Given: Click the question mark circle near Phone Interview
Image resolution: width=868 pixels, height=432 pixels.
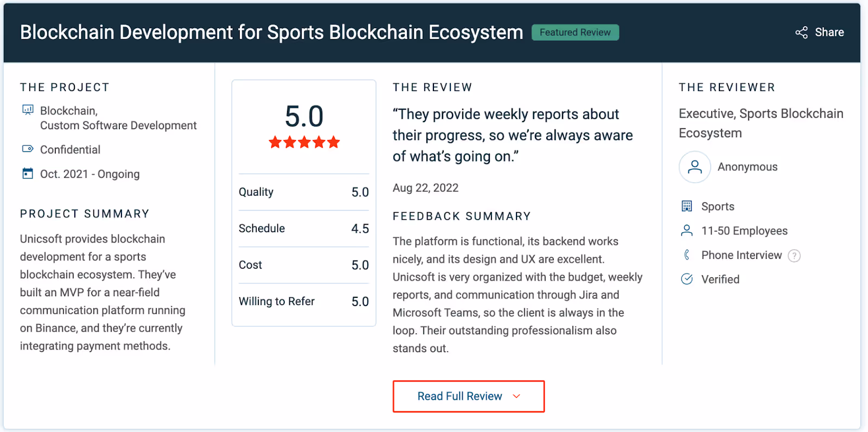Looking at the screenshot, I should 794,255.
